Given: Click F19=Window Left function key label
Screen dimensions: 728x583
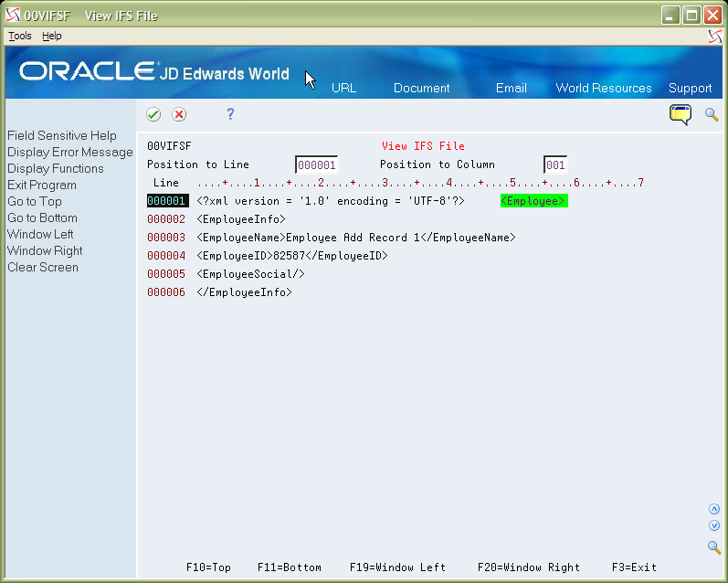Looking at the screenshot, I should [397, 567].
